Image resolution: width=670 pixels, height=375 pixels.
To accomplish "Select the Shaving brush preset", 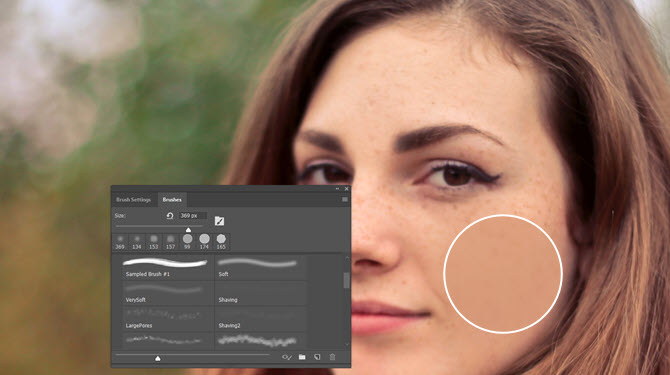I will click(261, 293).
